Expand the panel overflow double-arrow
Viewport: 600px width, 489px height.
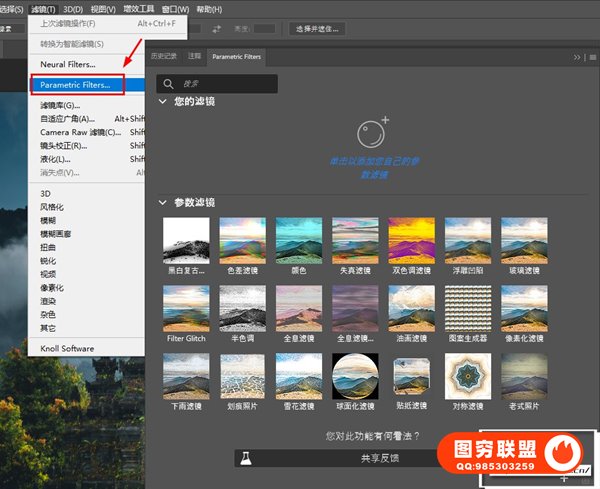(x=576, y=57)
